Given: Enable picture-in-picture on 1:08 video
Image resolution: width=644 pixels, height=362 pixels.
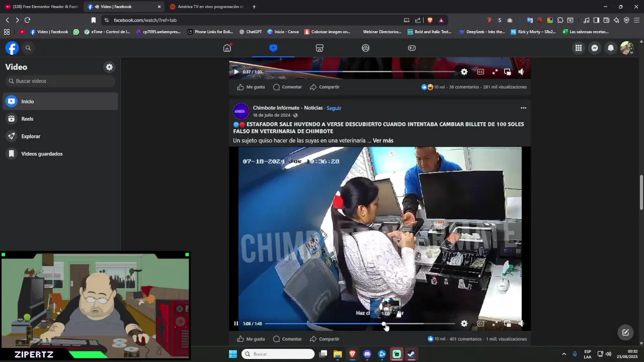Looking at the screenshot, I should [x=507, y=323].
